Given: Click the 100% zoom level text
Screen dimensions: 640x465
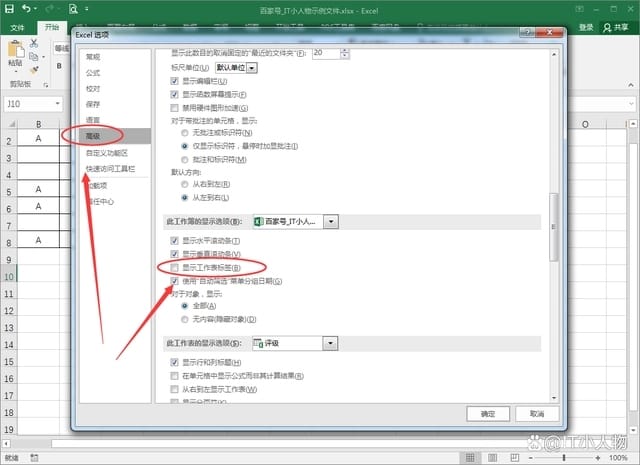Looking at the screenshot, I should [618, 458].
